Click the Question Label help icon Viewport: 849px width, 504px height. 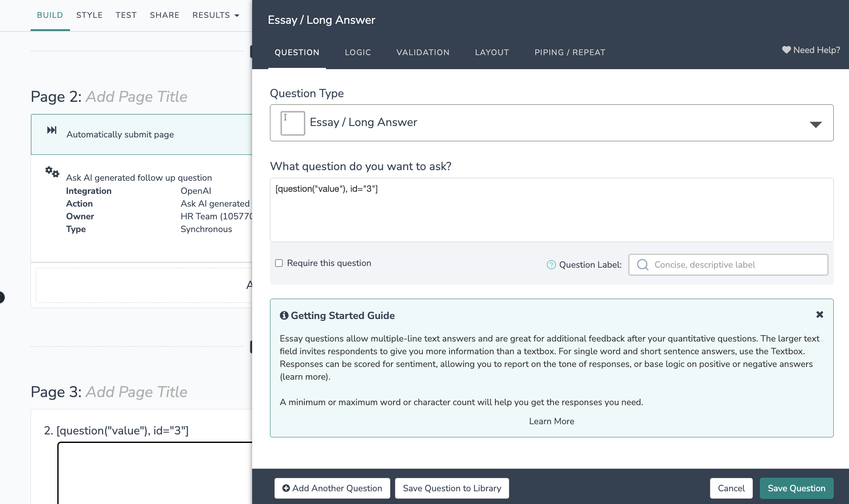551,265
